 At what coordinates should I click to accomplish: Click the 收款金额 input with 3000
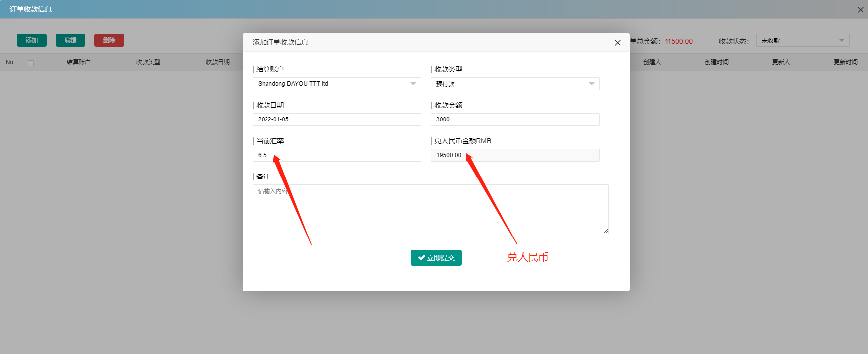pyautogui.click(x=515, y=119)
